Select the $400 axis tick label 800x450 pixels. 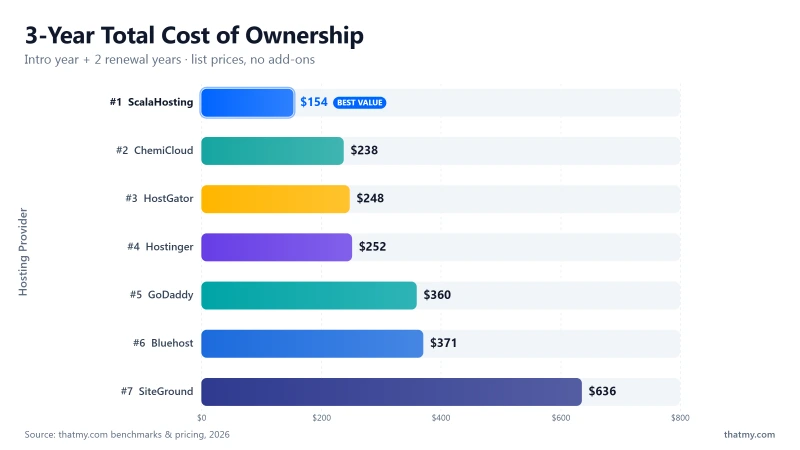441,418
